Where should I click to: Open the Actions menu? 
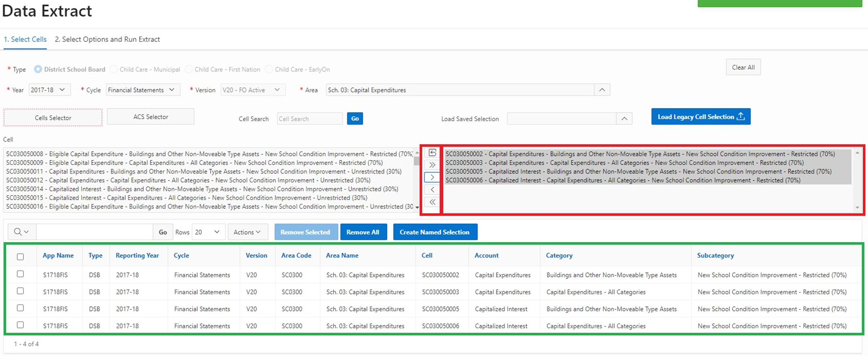[247, 232]
